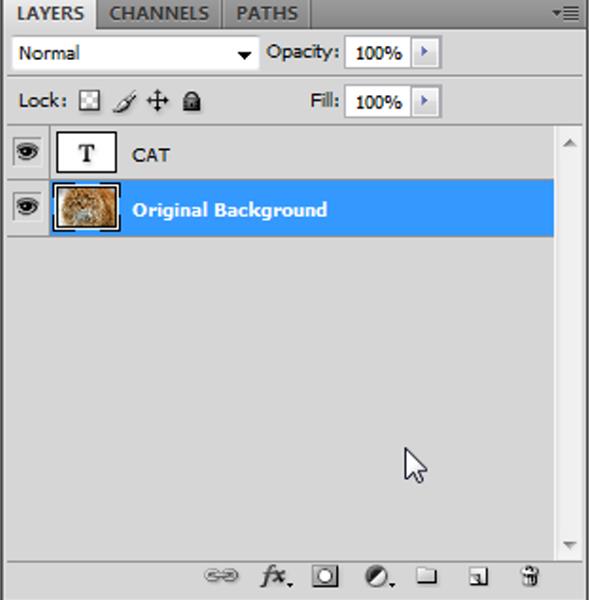This screenshot has width=589, height=600.
Task: Create a new layer group folder
Action: coord(426,575)
